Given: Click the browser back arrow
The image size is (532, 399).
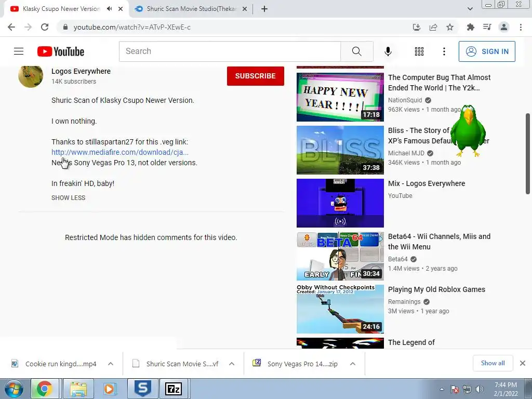Looking at the screenshot, I should click(x=11, y=27).
